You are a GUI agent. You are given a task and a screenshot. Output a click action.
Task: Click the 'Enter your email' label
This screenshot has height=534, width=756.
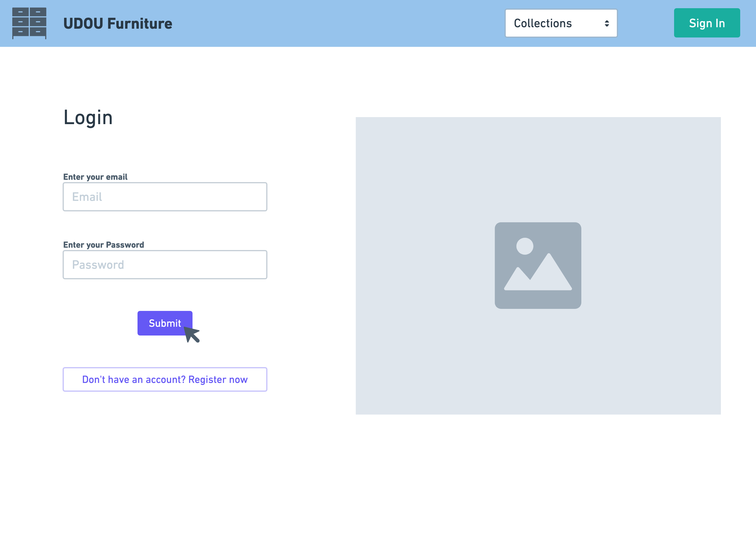coord(95,177)
